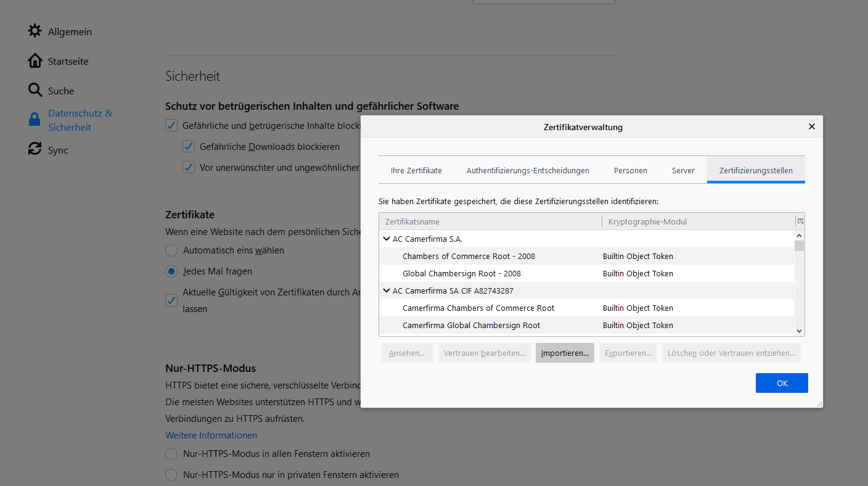
Task: Click the certificate list scrollbar down arrow
Action: (798, 331)
